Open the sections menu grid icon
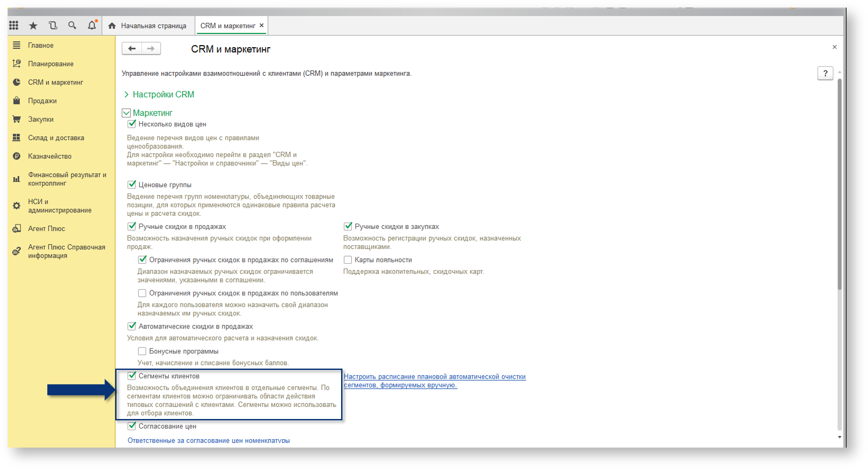This screenshot has height=469, width=868. (14, 25)
